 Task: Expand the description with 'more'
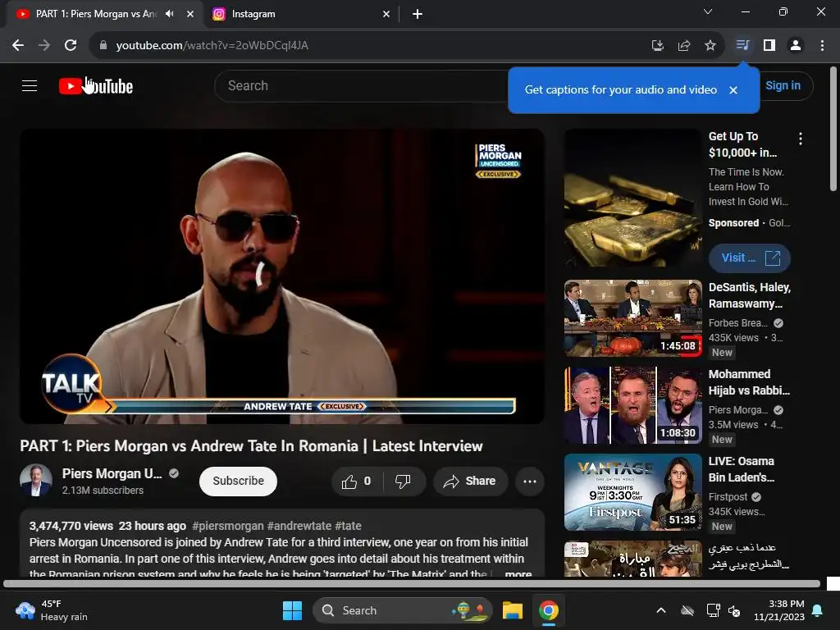(518, 573)
